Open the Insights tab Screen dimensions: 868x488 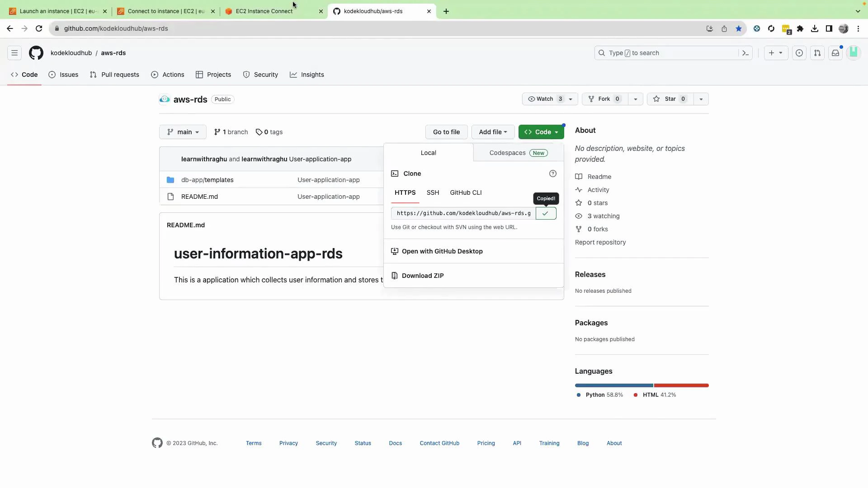pyautogui.click(x=307, y=75)
